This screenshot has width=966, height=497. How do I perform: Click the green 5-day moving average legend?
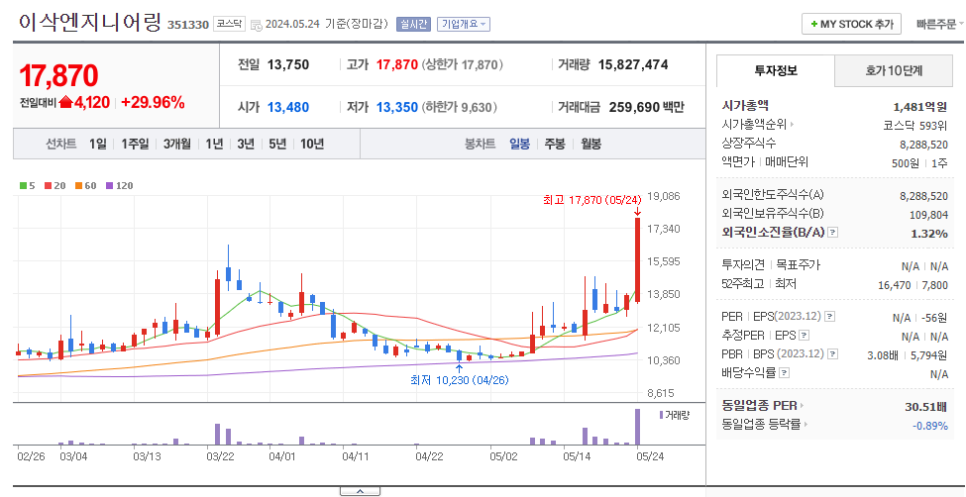click(x=26, y=185)
